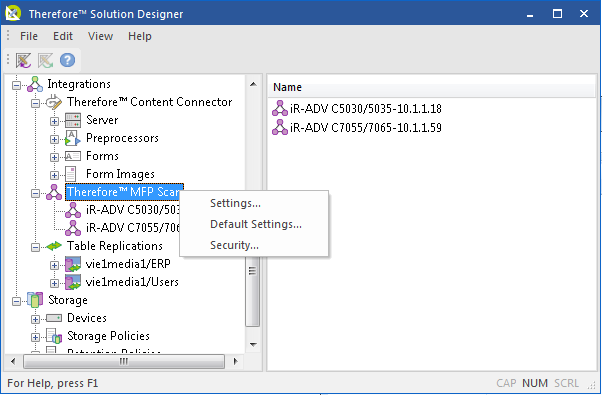Click tree vertical scrollbar down arrow

[253, 344]
